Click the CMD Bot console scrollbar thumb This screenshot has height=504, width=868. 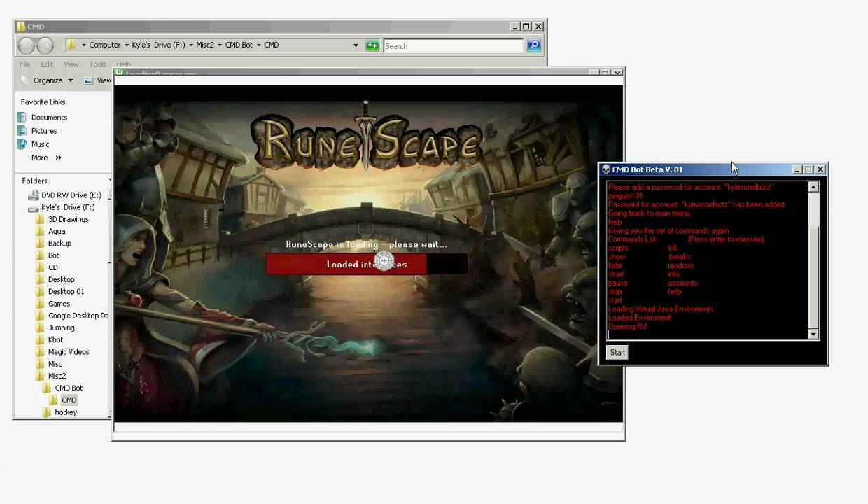(x=813, y=276)
